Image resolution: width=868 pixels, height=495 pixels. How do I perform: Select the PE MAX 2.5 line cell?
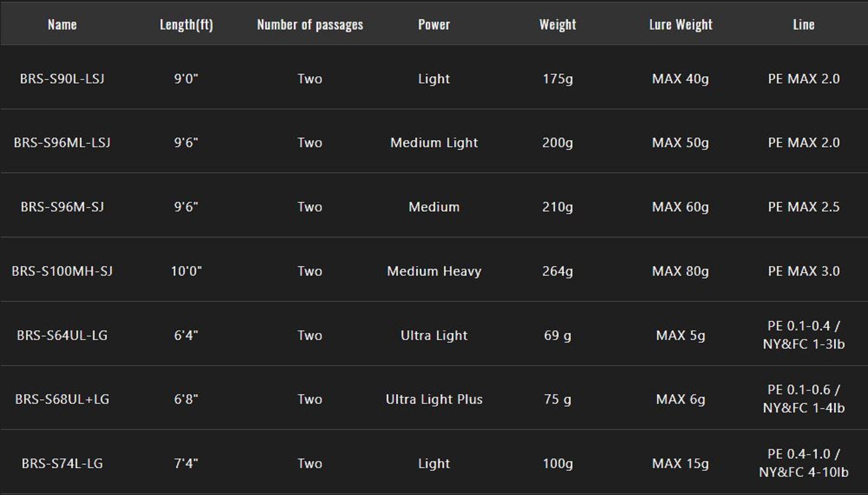point(804,207)
